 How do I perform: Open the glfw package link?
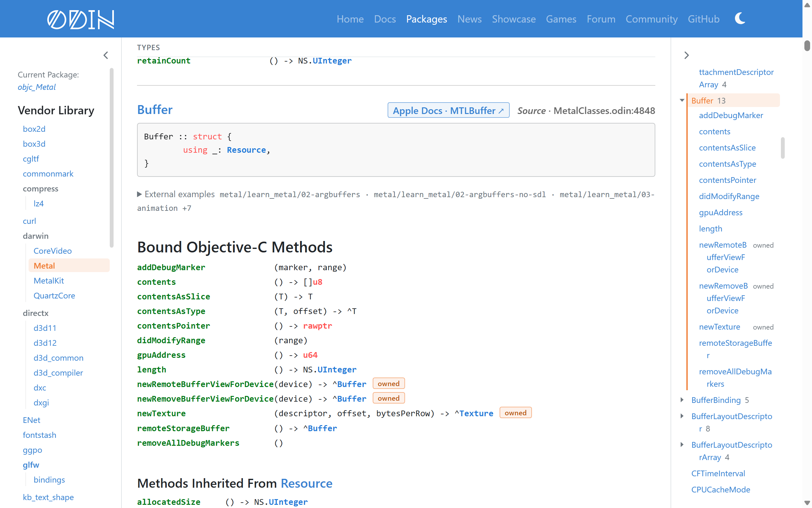(31, 465)
